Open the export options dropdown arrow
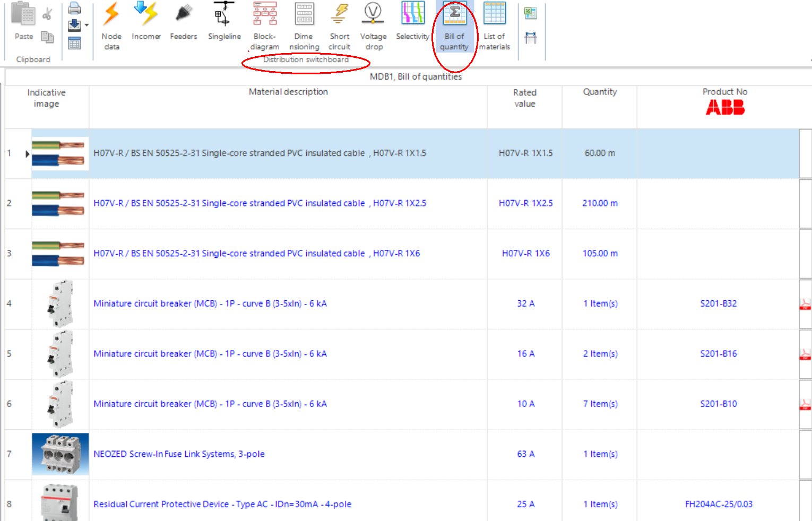This screenshot has width=812, height=521. [86, 25]
